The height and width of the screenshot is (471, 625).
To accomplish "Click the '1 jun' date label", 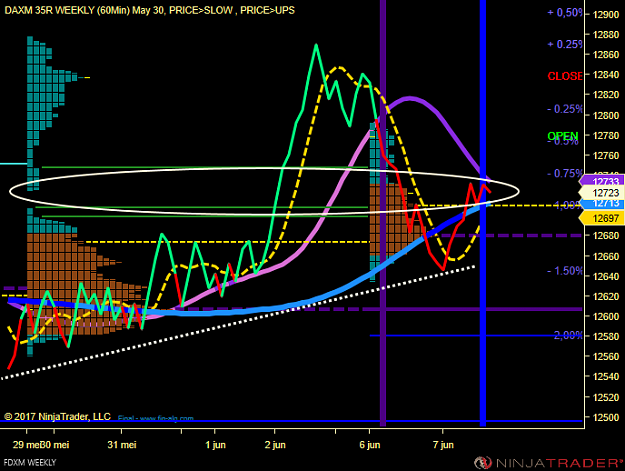I will [x=215, y=445].
